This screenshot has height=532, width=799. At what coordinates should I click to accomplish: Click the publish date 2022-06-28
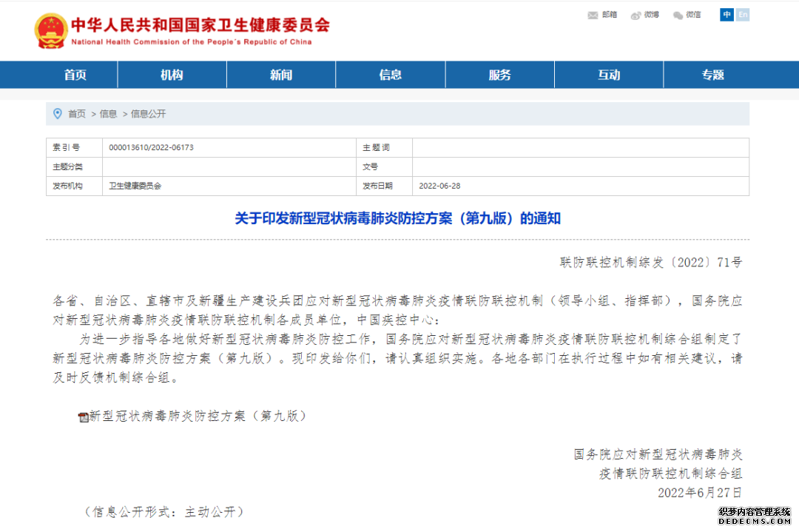coord(439,186)
